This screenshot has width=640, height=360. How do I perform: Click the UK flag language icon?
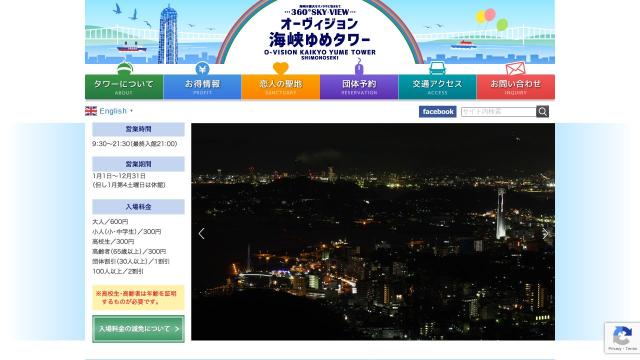pyautogui.click(x=91, y=111)
